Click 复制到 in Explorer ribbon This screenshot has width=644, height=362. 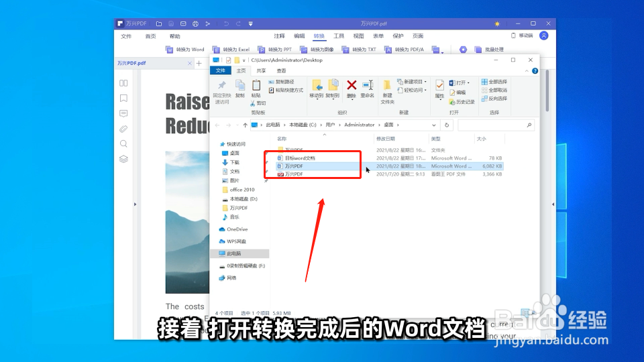pyautogui.click(x=333, y=89)
